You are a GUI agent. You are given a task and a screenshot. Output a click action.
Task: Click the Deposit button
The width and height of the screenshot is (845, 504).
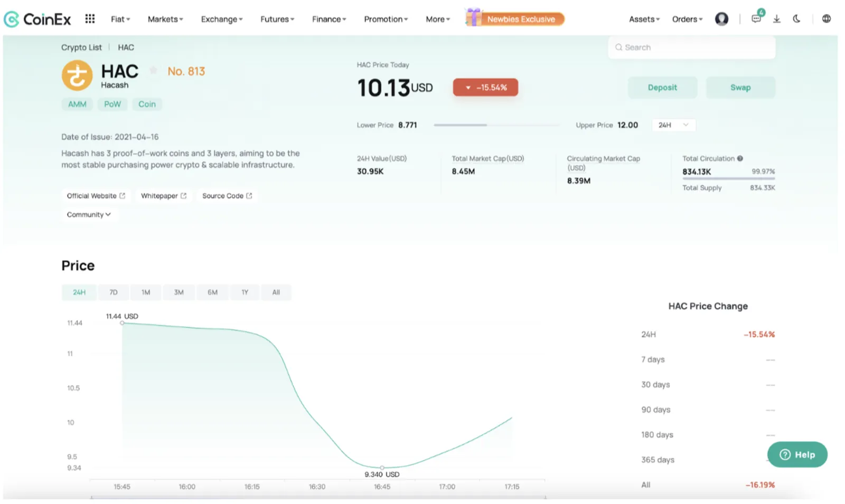(662, 88)
